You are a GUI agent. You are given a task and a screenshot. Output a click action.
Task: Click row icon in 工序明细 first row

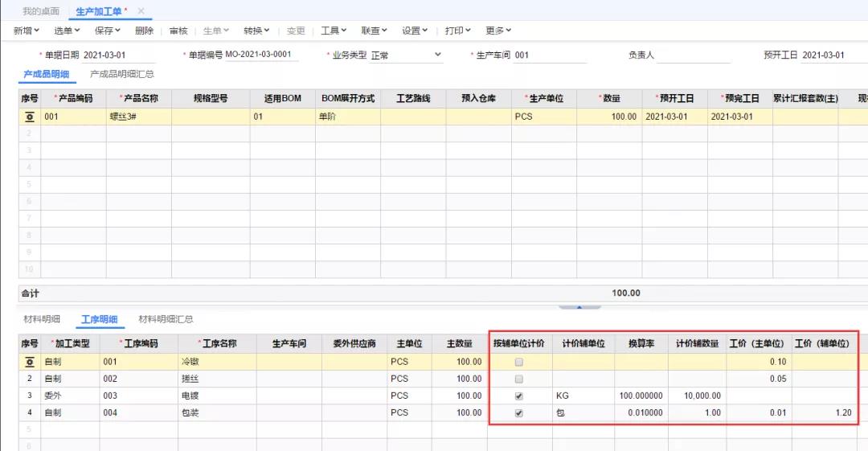click(x=30, y=362)
